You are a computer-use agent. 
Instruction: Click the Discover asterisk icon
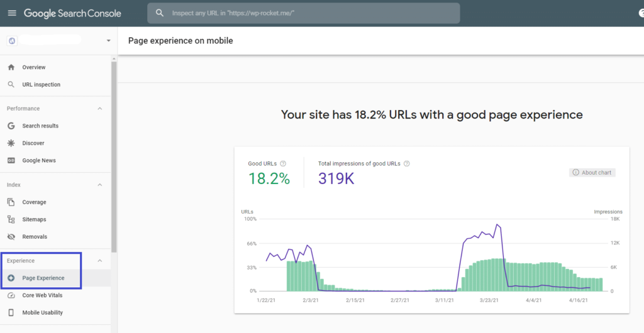coord(11,143)
